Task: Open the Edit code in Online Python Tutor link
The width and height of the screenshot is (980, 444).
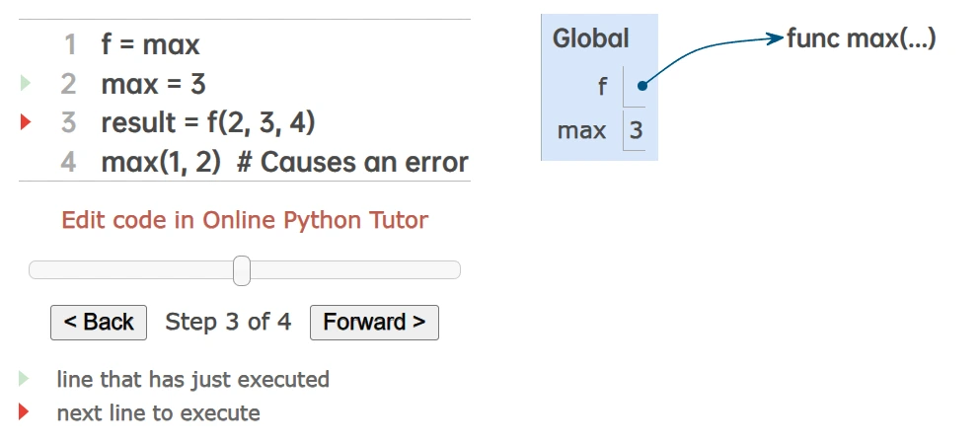Action: [245, 220]
